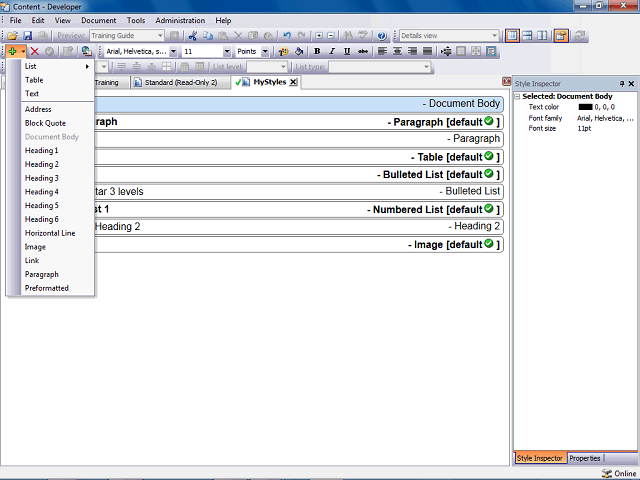
Task: Open the font size 11 dropdown arrow
Action: 227,51
